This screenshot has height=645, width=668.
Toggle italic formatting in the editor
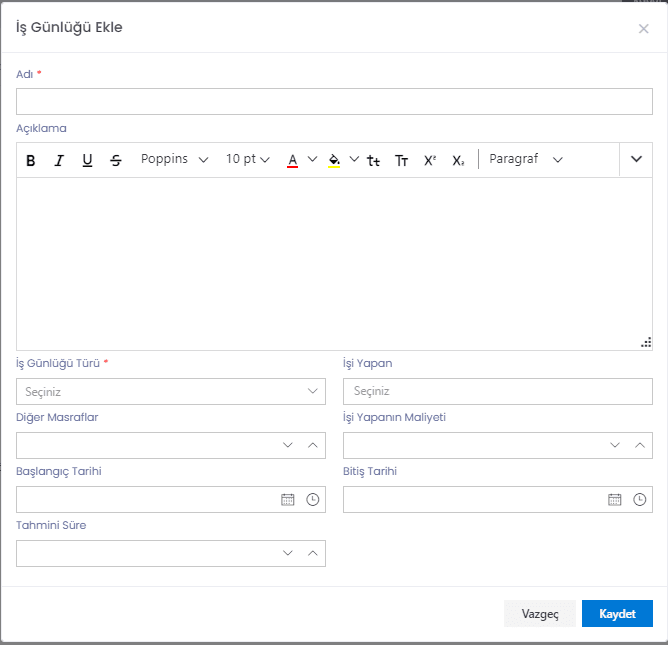coord(59,160)
